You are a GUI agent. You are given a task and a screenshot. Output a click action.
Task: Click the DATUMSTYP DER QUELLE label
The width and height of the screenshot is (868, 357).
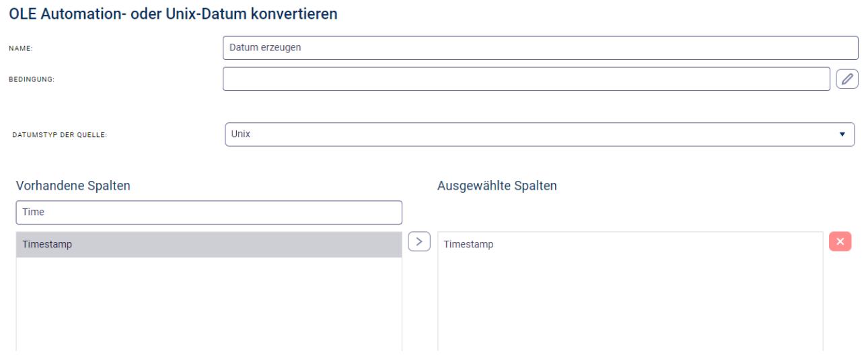[60, 134]
